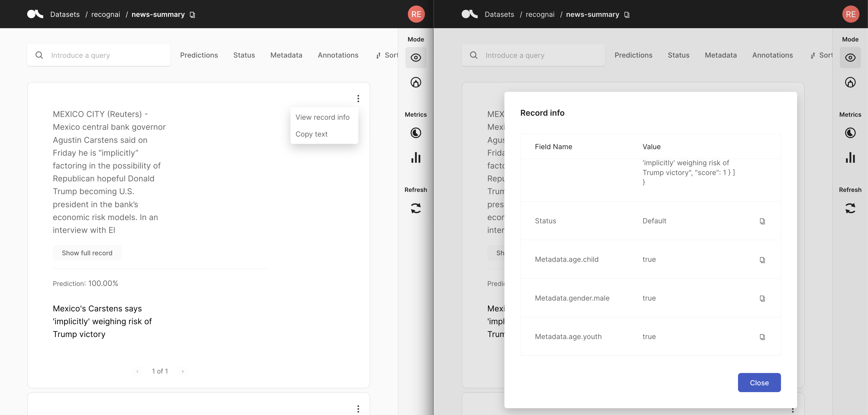Open progress metrics icon in left window

[x=416, y=133]
